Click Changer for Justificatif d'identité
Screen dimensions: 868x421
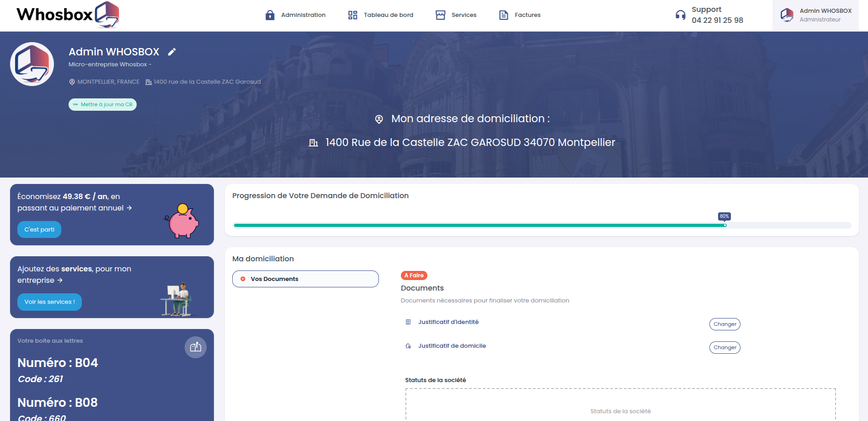tap(724, 324)
